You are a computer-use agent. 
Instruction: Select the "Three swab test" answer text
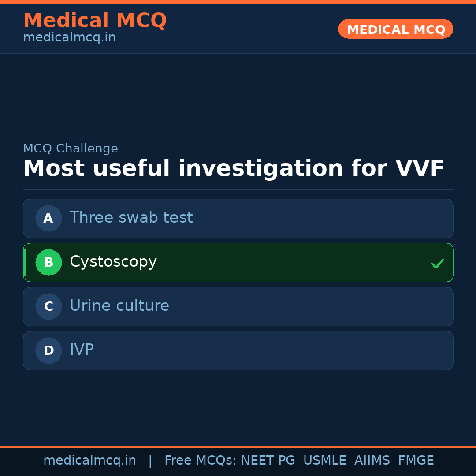(131, 218)
